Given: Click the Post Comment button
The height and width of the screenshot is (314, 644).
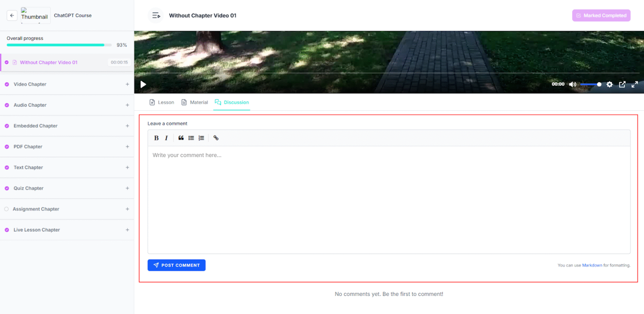Looking at the screenshot, I should (x=177, y=265).
